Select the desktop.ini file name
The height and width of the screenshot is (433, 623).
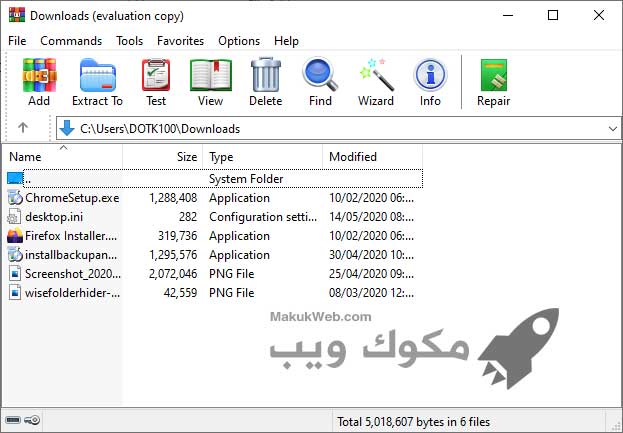click(54, 217)
